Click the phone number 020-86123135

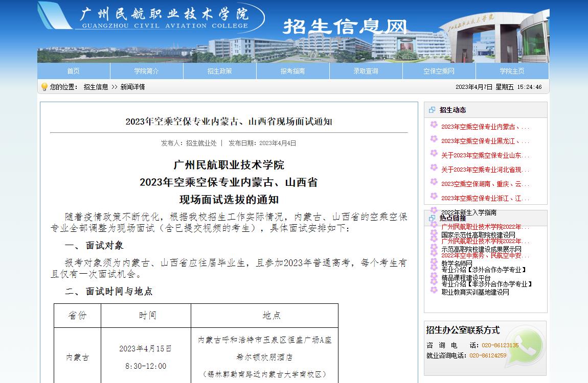tap(500, 345)
